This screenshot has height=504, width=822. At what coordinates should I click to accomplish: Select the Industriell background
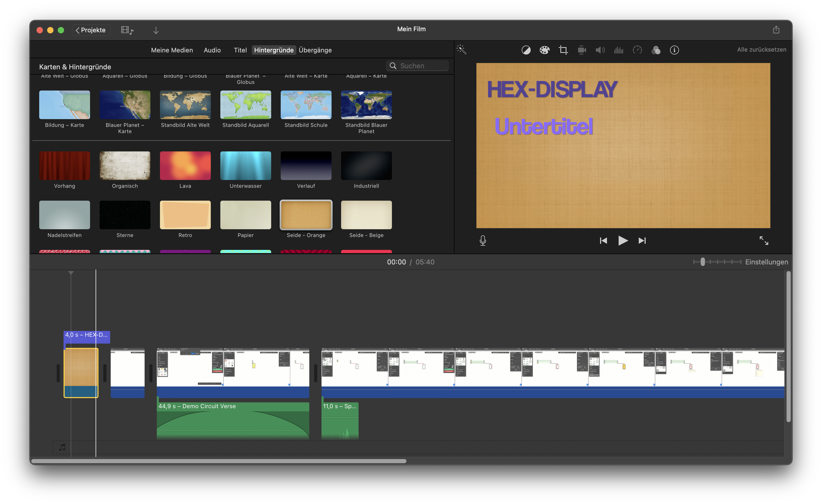click(x=366, y=166)
